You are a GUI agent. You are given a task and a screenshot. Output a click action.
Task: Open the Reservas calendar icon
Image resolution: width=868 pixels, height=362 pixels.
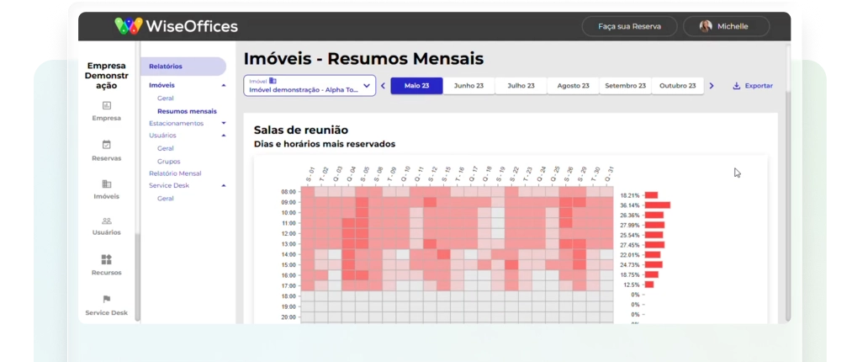click(x=106, y=145)
